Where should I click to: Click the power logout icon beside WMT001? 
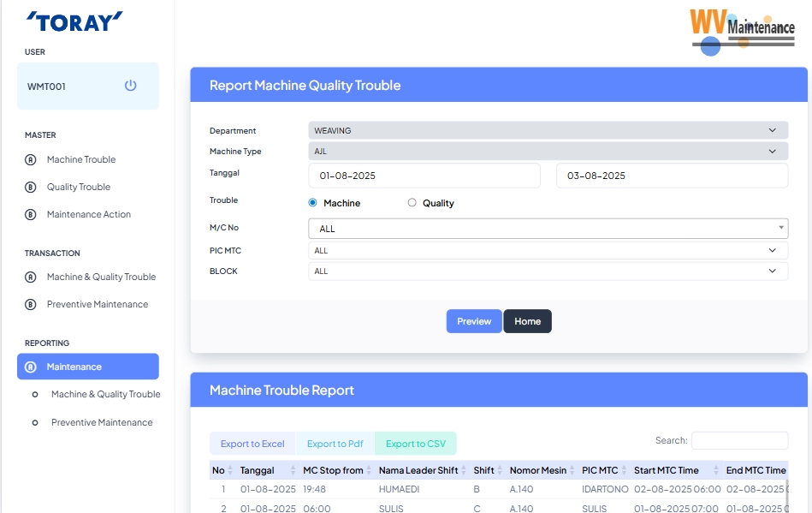point(130,86)
